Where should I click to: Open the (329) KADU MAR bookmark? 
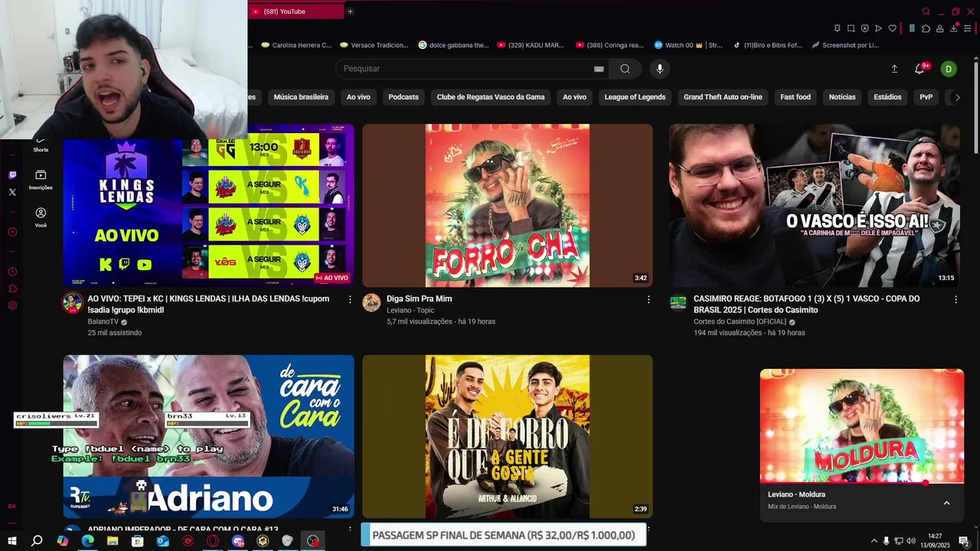pyautogui.click(x=531, y=45)
